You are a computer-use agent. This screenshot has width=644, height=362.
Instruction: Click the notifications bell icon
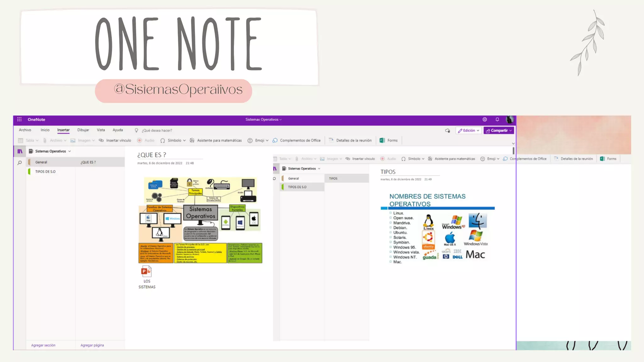point(497,119)
